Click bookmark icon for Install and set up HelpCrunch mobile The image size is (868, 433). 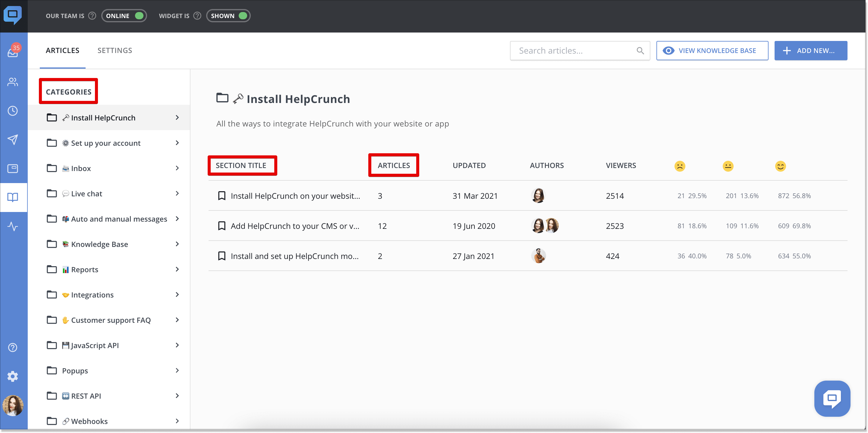coord(222,256)
